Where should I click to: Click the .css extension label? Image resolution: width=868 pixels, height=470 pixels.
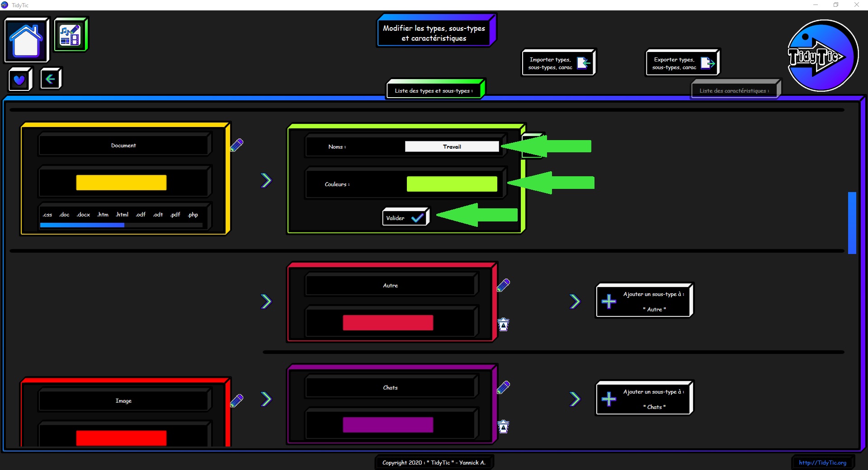[x=47, y=215]
